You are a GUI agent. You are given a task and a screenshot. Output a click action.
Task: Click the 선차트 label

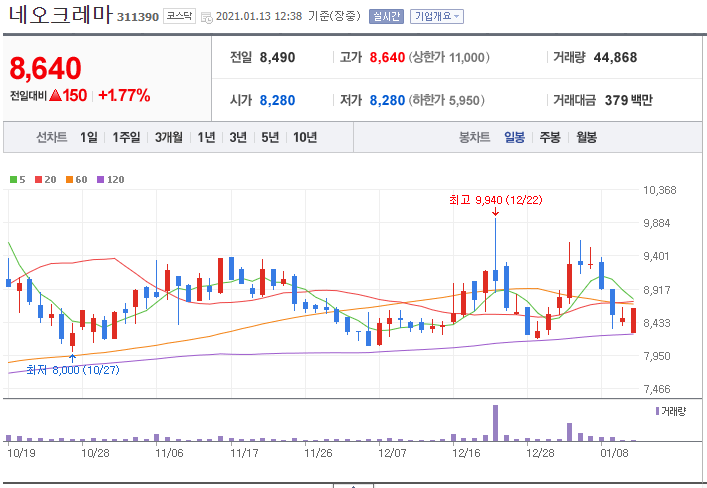51,137
